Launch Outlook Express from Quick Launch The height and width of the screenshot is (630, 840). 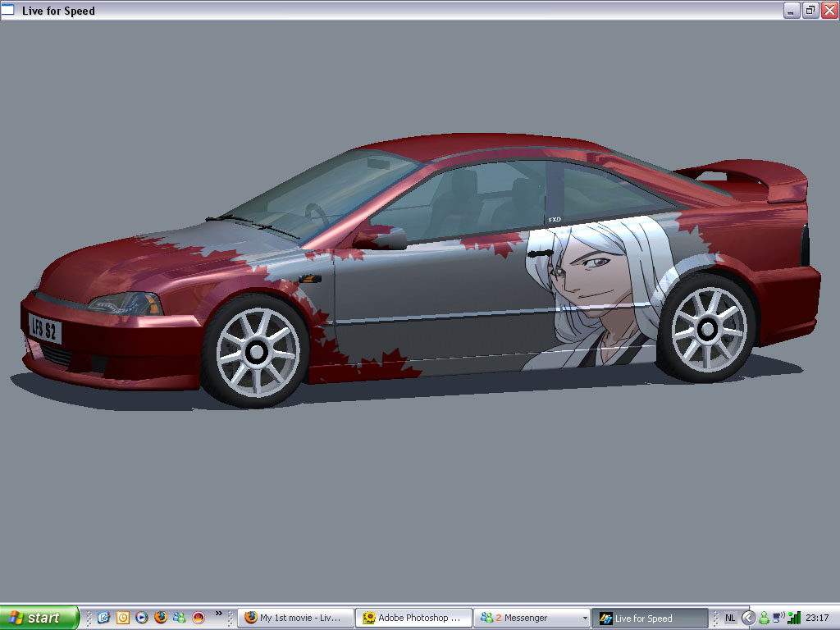[103, 618]
